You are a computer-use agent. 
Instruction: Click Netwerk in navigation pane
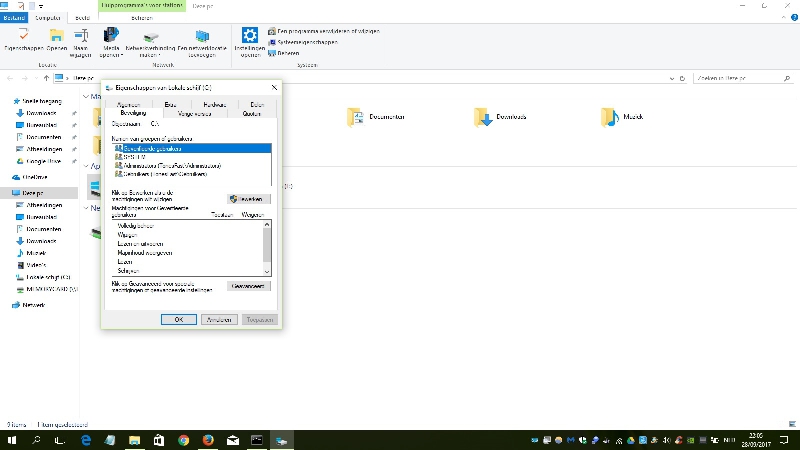[29, 305]
